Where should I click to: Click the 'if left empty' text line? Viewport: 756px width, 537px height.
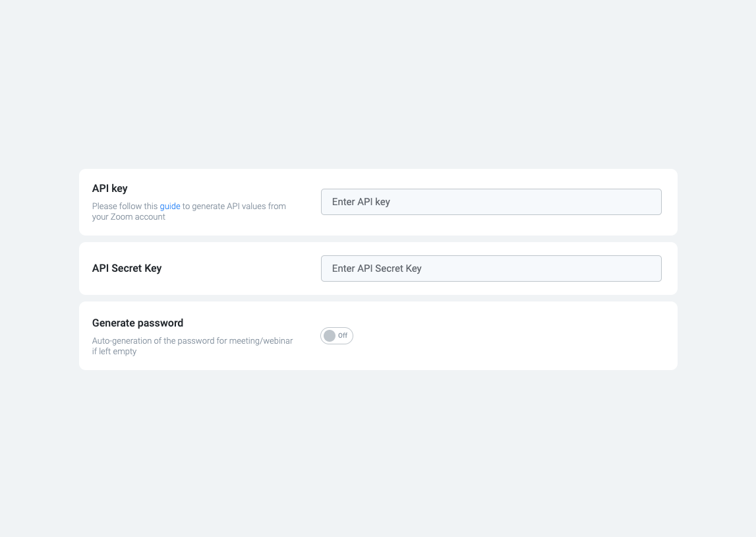[114, 352]
